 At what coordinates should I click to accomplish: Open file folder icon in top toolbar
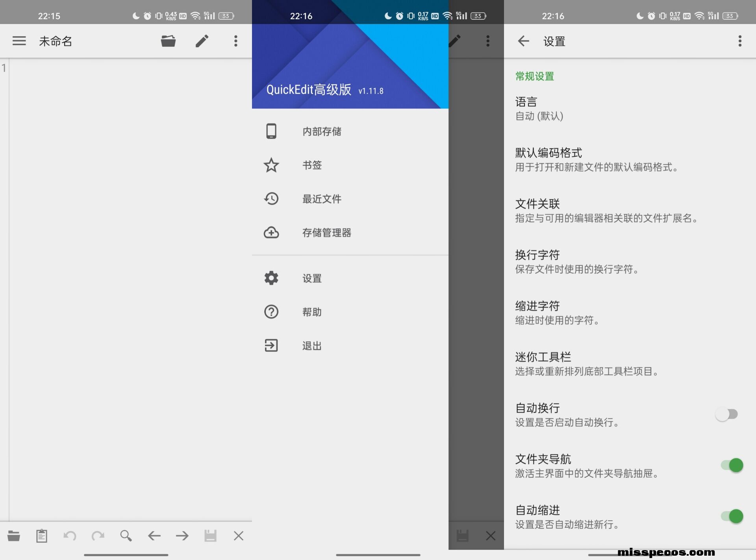168,41
